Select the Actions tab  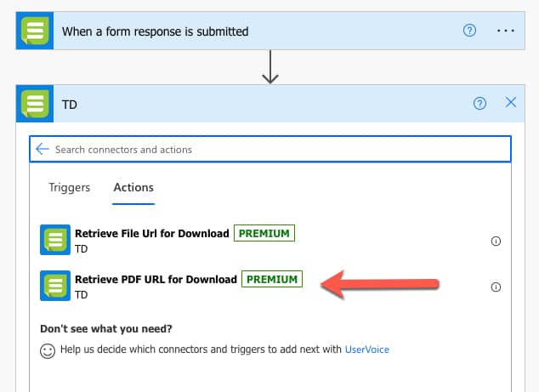(x=133, y=188)
